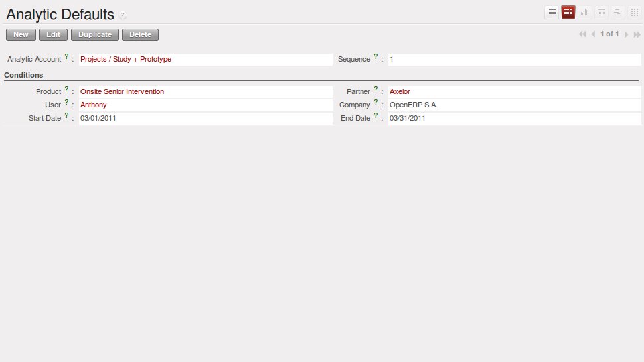Click the Start Date field value
The width and height of the screenshot is (644, 362).
(98, 119)
